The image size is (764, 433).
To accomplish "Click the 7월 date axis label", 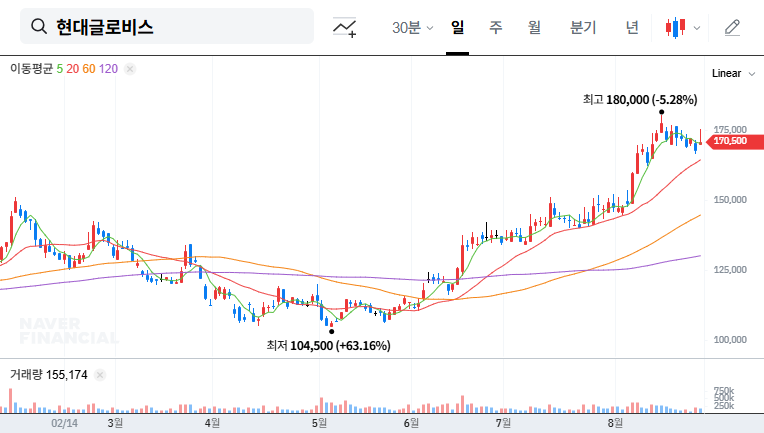I will [x=503, y=423].
